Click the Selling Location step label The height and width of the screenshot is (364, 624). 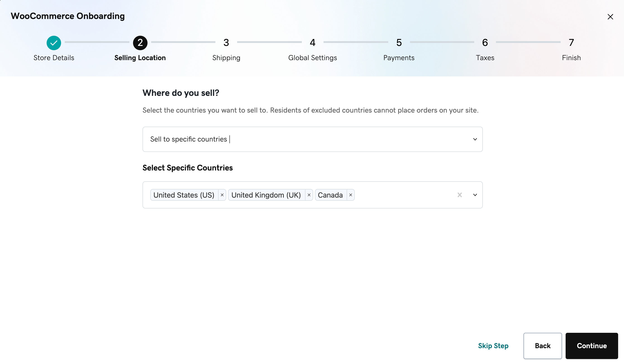tap(140, 58)
